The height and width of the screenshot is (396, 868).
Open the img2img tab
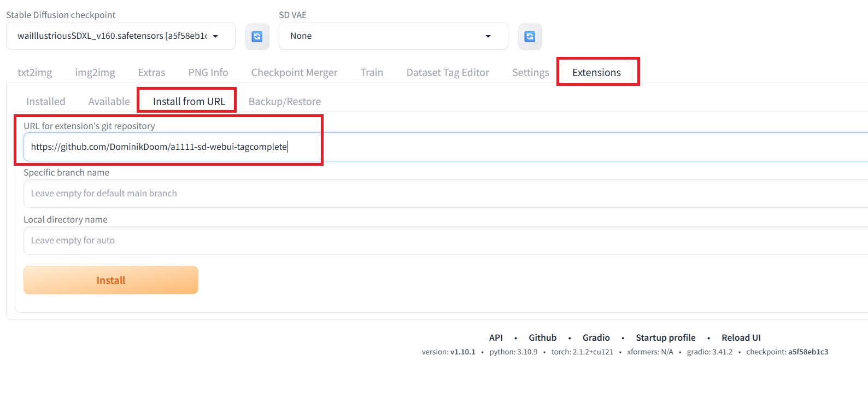point(95,73)
